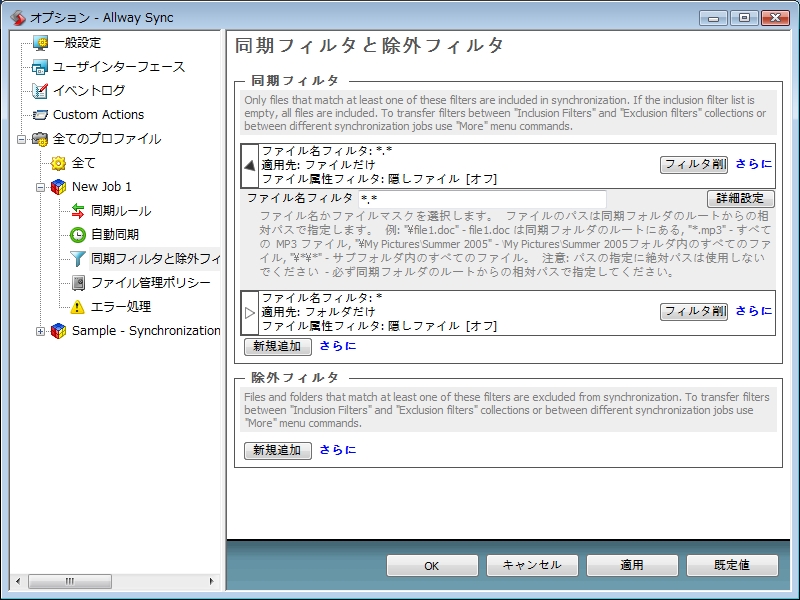Delete the *.* file filter

[x=694, y=164]
